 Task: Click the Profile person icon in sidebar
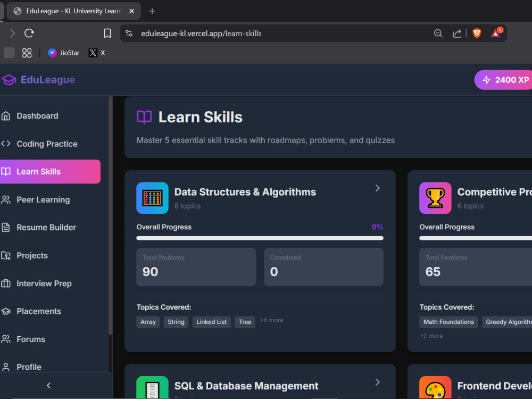click(6, 367)
